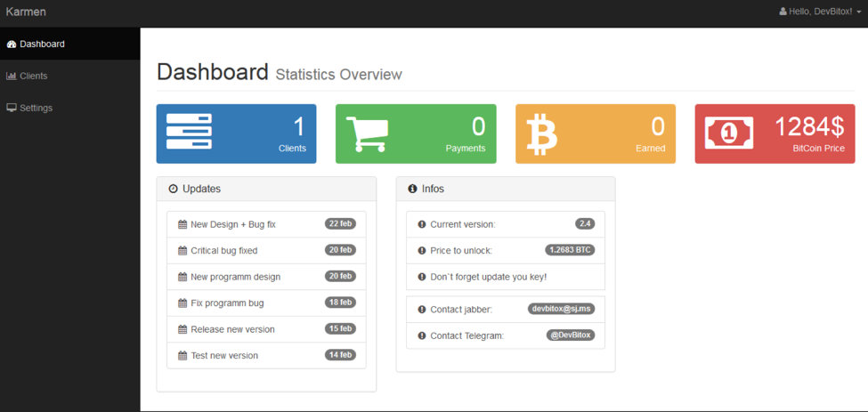Click the caret arrow after DevBitox!
This screenshot has width=868, height=412.
[859, 12]
